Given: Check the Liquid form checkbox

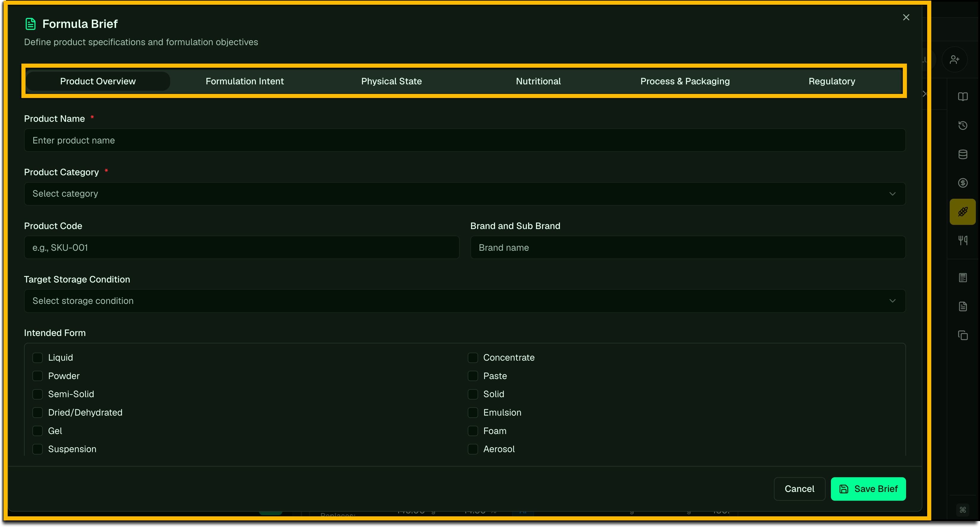Looking at the screenshot, I should point(37,358).
